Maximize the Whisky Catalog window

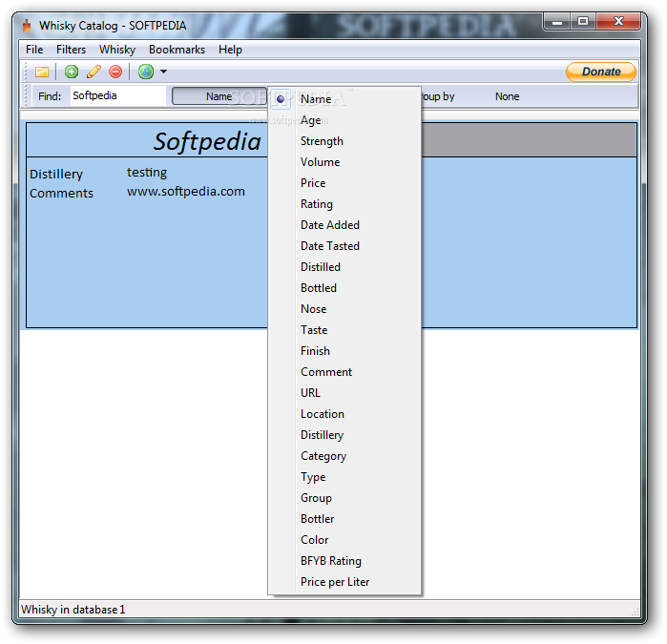583,21
